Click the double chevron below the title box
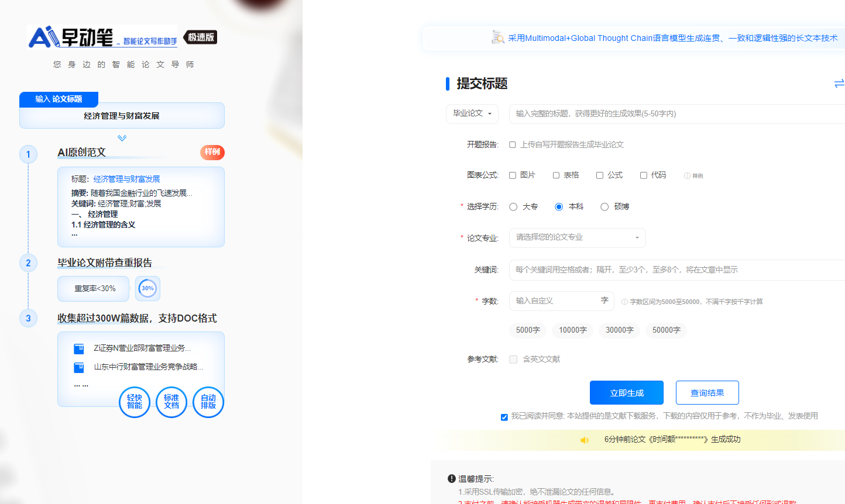Viewport: 845px width, 504px height. 122,138
